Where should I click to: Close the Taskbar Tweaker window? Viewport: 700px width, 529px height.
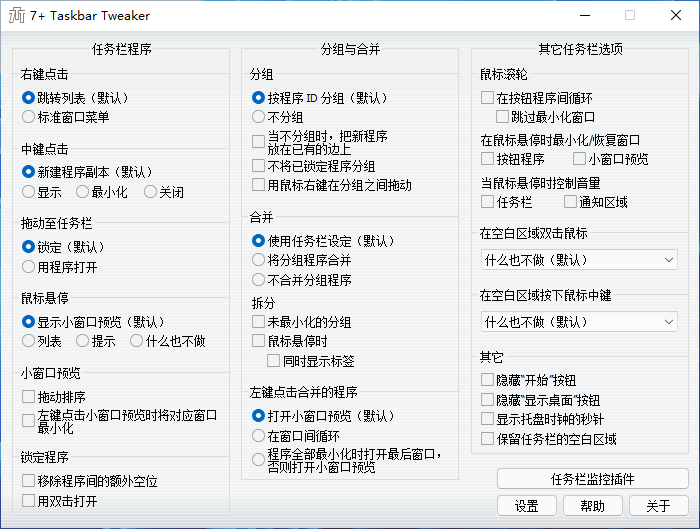coord(675,15)
